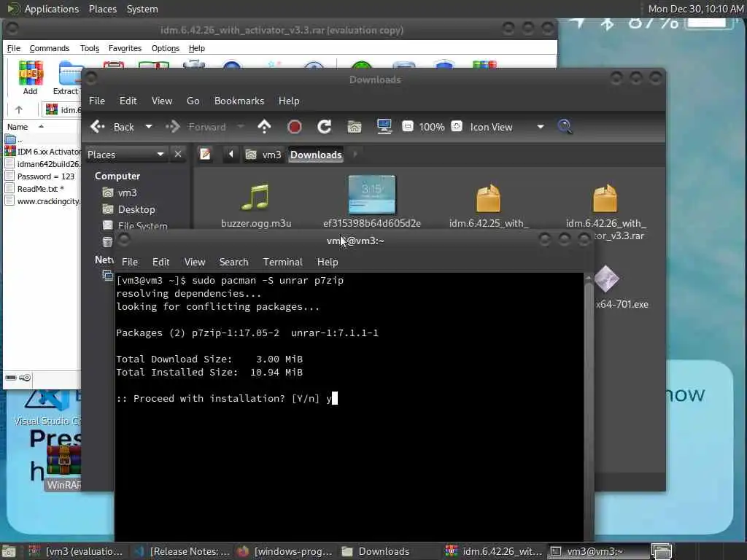Screen dimensions: 747x560
Task: Toggle the location text edit icon
Action: [205, 155]
